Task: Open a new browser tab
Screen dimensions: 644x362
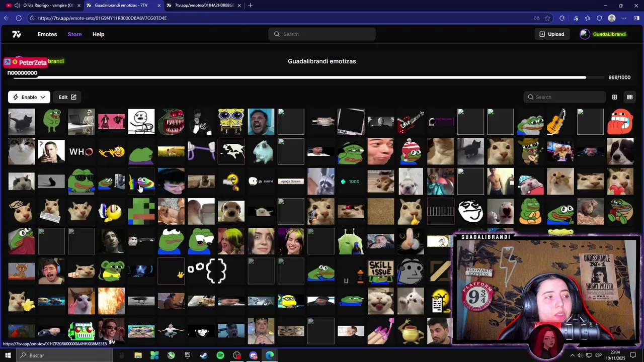Action: coord(250,5)
